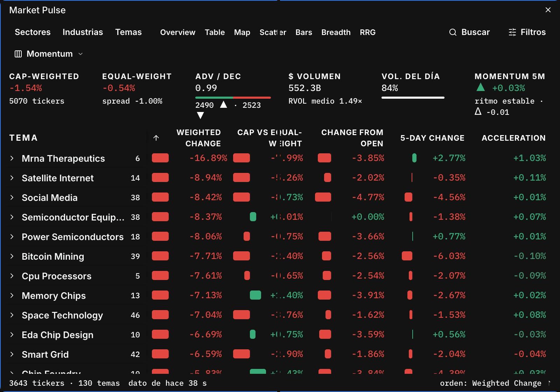Switch to the Map view
560x392 pixels.
242,32
